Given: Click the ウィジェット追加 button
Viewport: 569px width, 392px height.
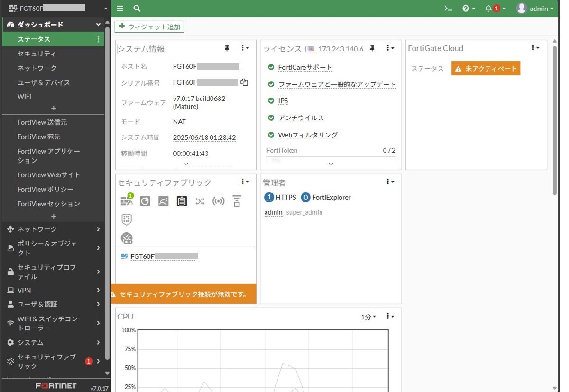Looking at the screenshot, I should [149, 27].
